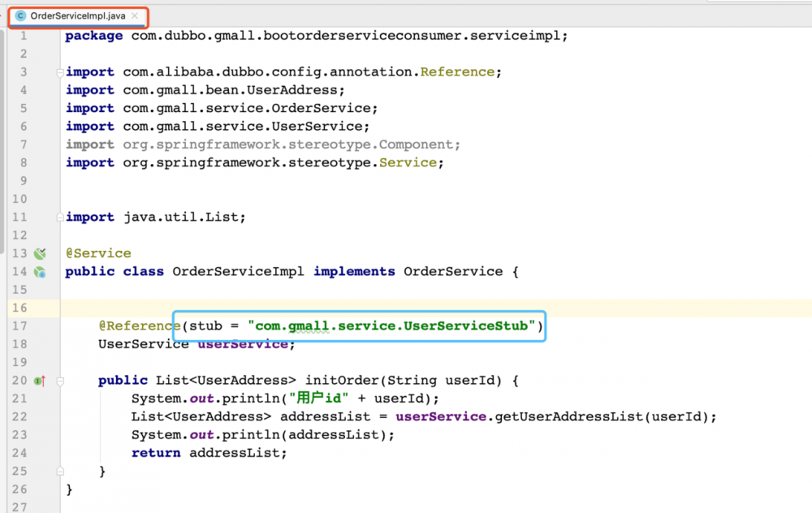Click the fold end marker at line 25
Image resolution: width=812 pixels, height=513 pixels.
pyautogui.click(x=60, y=471)
